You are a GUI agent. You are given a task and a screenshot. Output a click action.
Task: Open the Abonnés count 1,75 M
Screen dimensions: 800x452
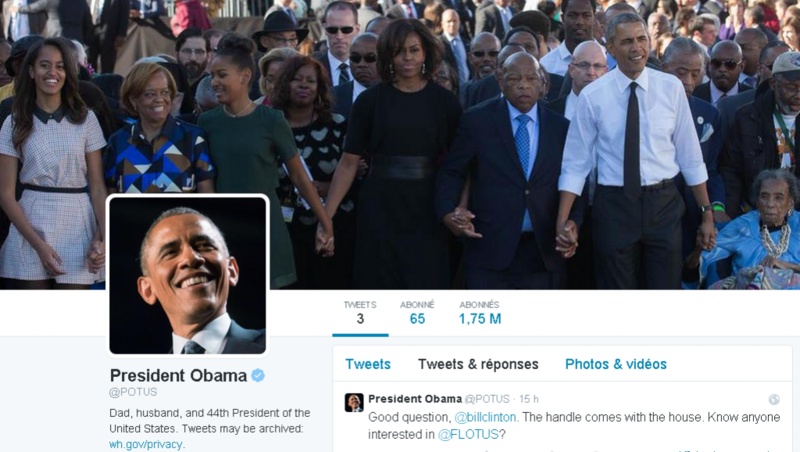(480, 313)
